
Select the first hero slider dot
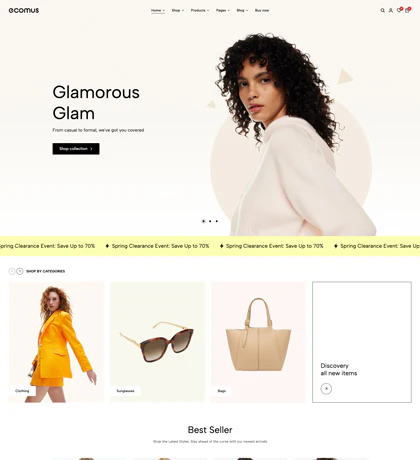pyautogui.click(x=203, y=221)
